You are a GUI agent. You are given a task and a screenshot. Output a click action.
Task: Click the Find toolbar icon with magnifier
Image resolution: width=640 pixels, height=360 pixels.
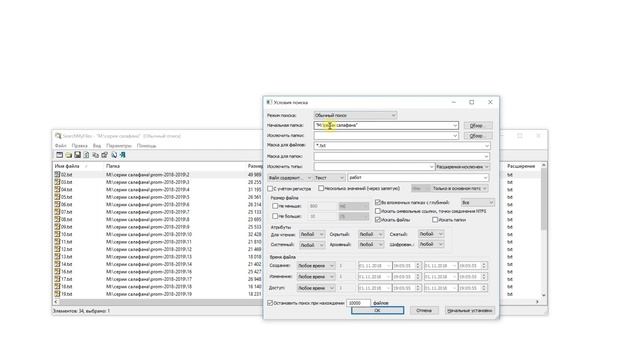(114, 155)
